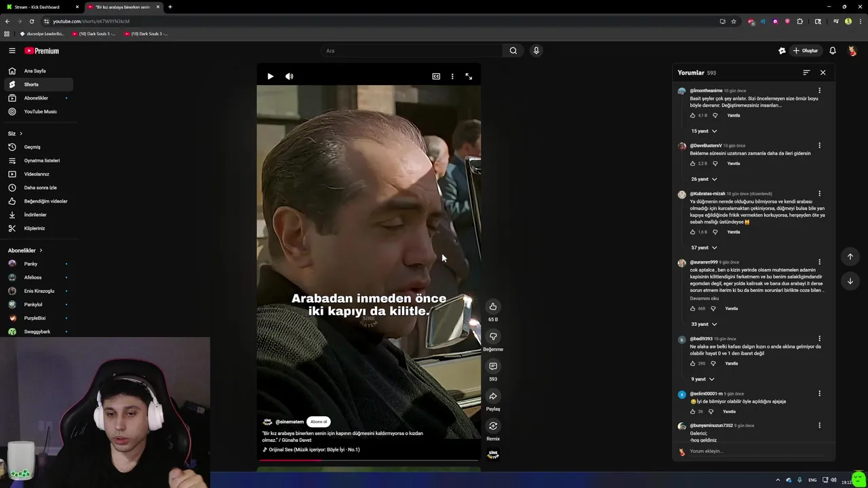Dislike the Short with Beğenme button

coord(493,336)
